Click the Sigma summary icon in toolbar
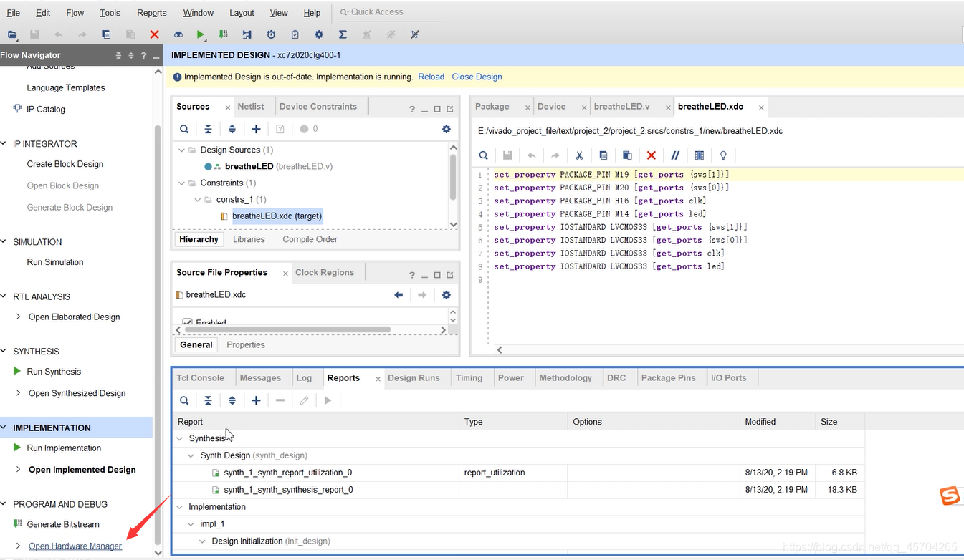 343,34
